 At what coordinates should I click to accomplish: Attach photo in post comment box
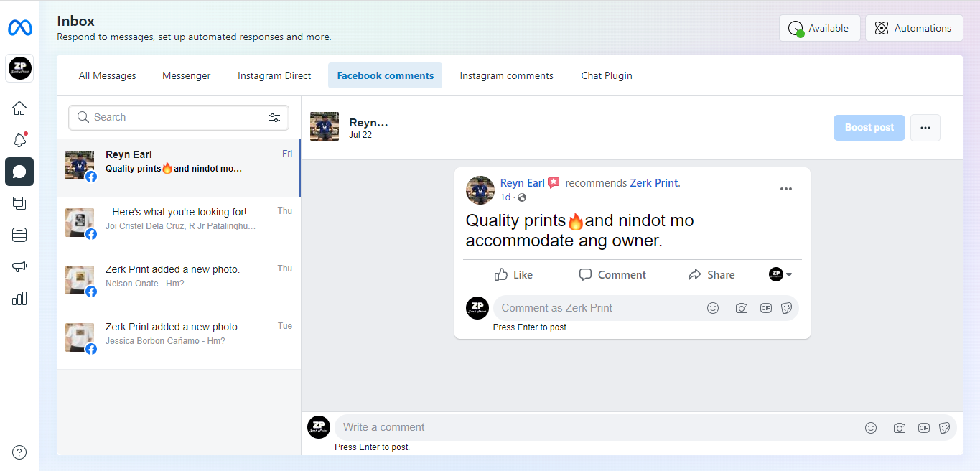click(x=742, y=308)
